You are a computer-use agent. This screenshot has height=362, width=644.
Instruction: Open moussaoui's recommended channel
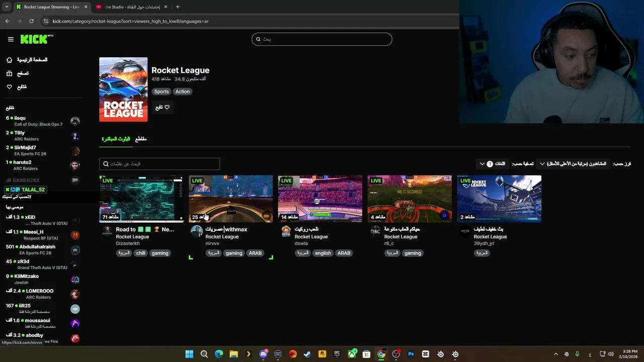42,323
